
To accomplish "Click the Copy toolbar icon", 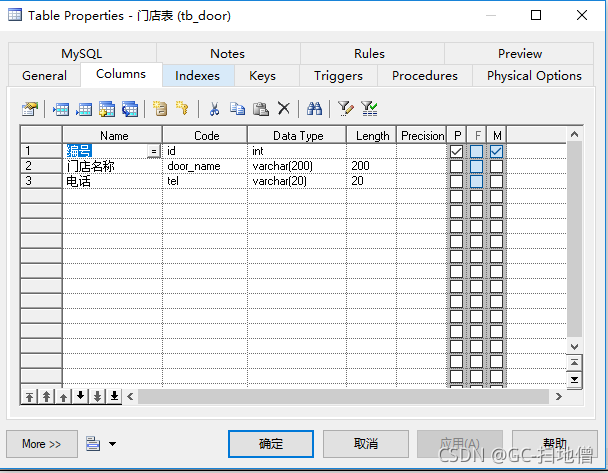I will tap(237, 109).
